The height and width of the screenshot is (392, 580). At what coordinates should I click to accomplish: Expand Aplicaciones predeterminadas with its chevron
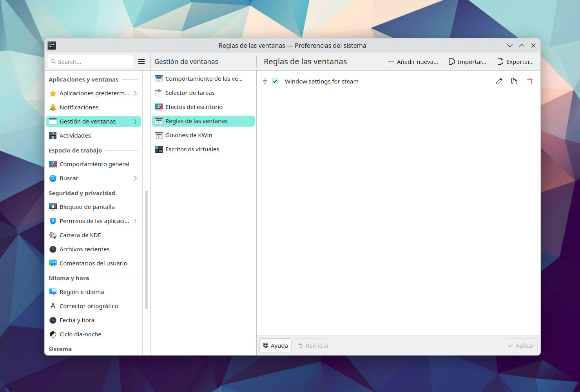pos(135,93)
